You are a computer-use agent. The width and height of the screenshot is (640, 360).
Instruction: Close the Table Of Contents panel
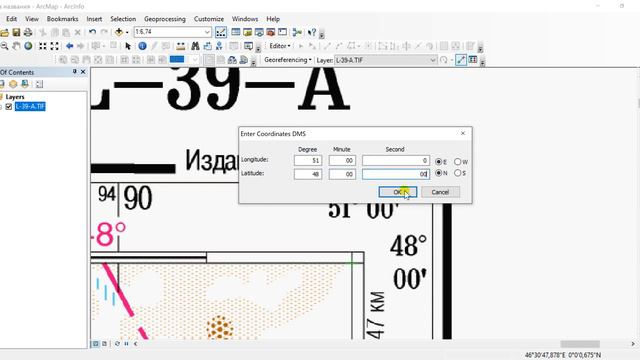(x=83, y=72)
